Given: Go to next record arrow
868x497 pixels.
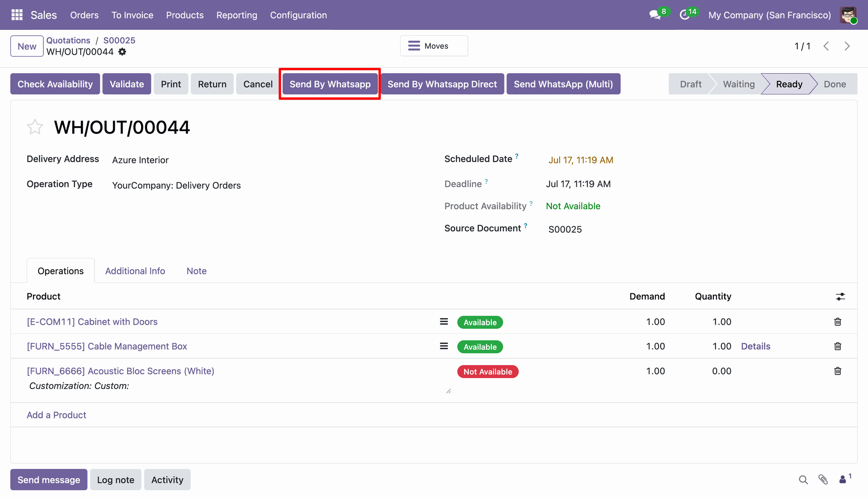Looking at the screenshot, I should click(x=847, y=46).
